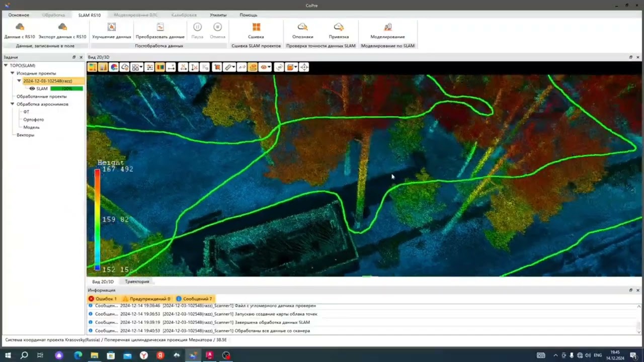Viewport: 644px width, 362px height.
Task: Click the first viewport toolbar icon (height color)
Action: [x=92, y=67]
